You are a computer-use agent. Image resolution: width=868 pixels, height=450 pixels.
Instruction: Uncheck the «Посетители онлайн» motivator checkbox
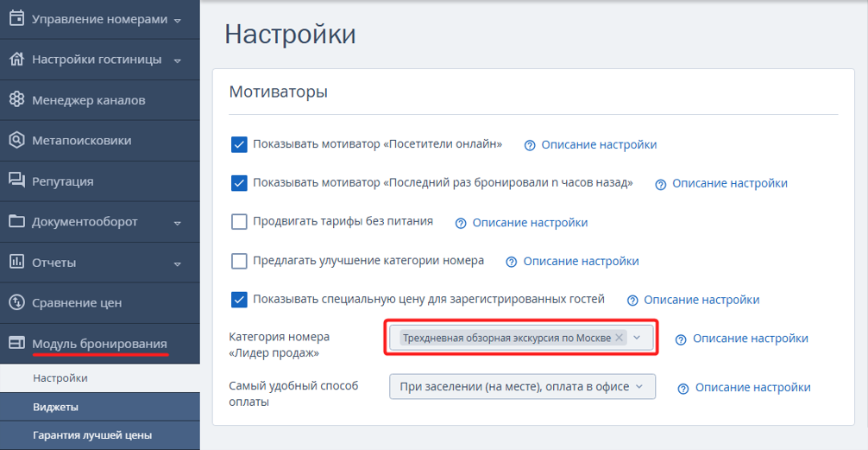tap(239, 144)
